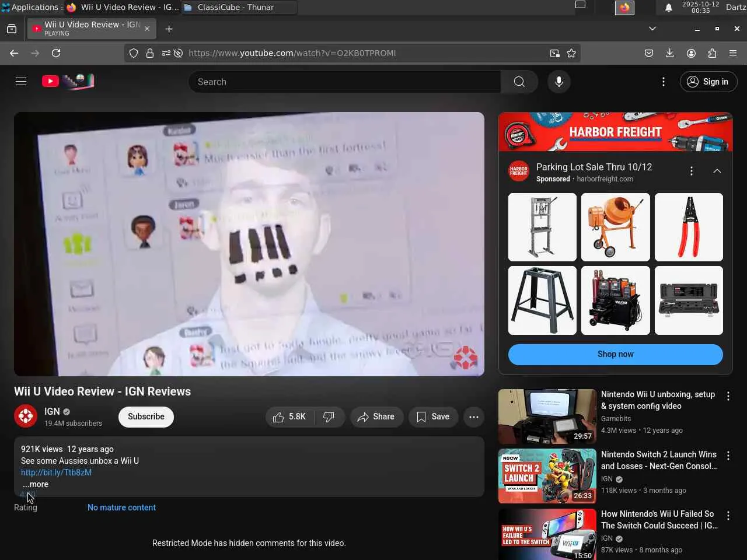Open the bit.ly link in description
The width and height of the screenshot is (747, 560).
[x=56, y=473]
